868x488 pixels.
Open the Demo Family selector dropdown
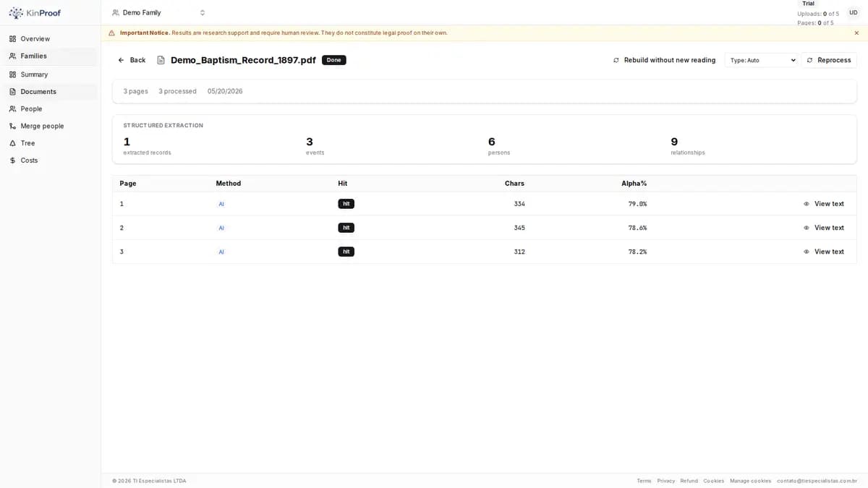click(159, 13)
